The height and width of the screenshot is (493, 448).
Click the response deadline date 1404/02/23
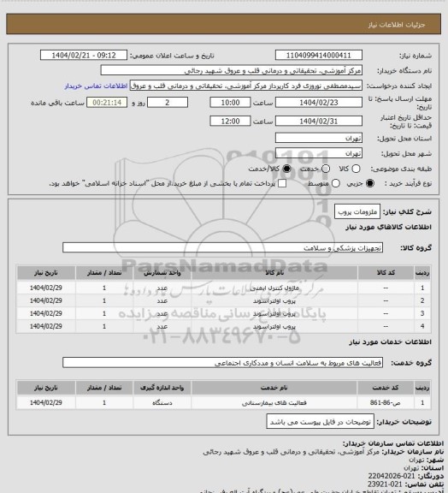319,103
